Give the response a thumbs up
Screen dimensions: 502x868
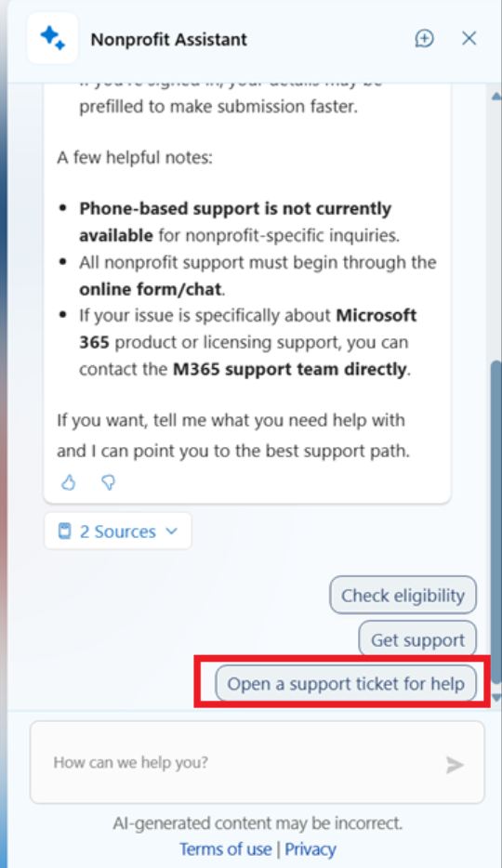click(x=69, y=482)
